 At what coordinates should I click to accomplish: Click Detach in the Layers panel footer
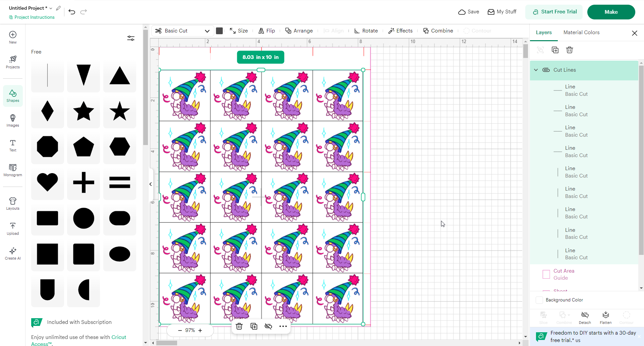click(585, 318)
